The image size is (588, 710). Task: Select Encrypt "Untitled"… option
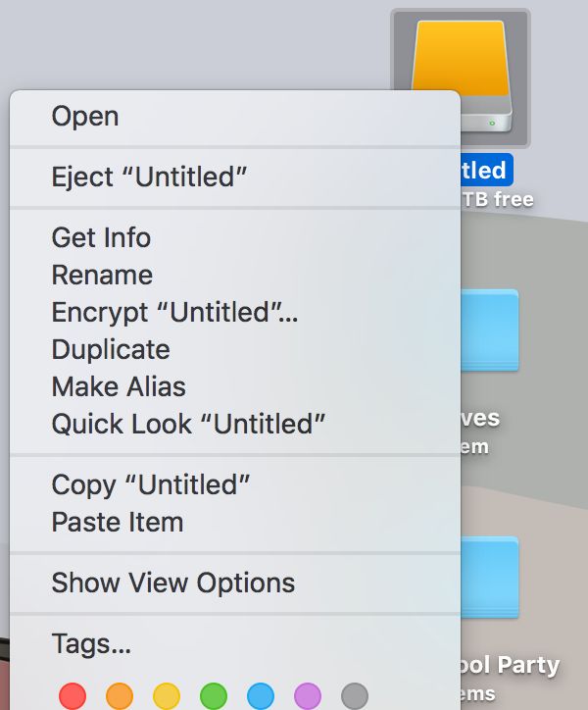coord(235,312)
